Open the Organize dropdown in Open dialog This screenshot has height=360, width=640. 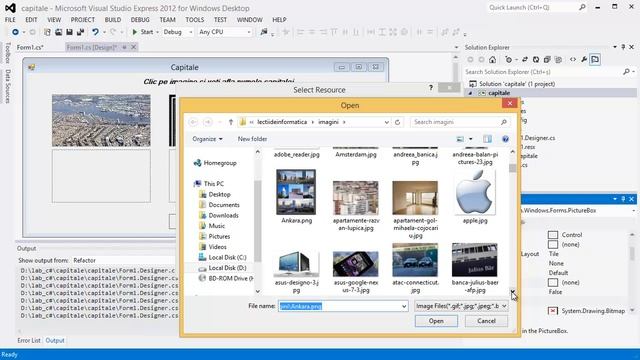pyautogui.click(x=208, y=139)
